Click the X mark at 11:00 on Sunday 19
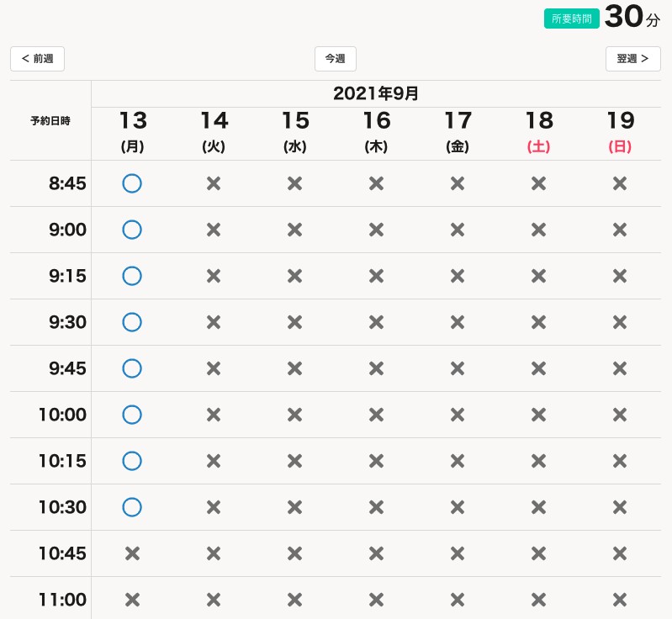Viewport: 672px width, 619px height. click(x=620, y=600)
